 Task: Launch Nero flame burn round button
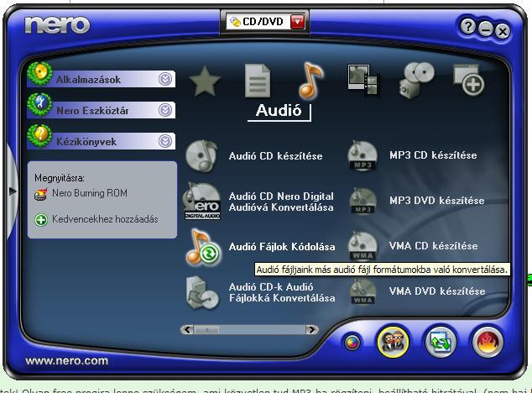pos(488,342)
